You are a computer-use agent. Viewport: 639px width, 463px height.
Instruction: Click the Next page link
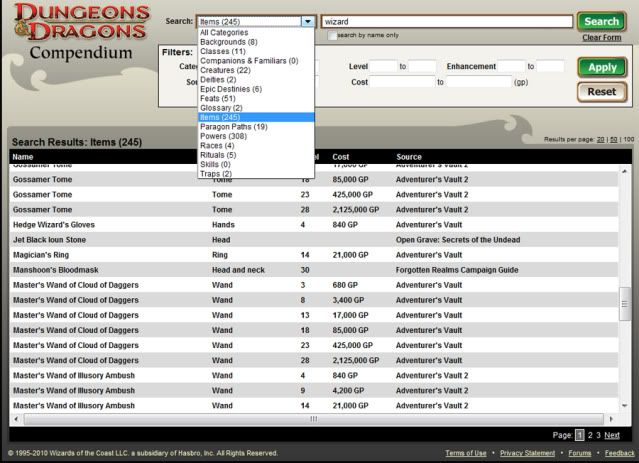click(612, 435)
